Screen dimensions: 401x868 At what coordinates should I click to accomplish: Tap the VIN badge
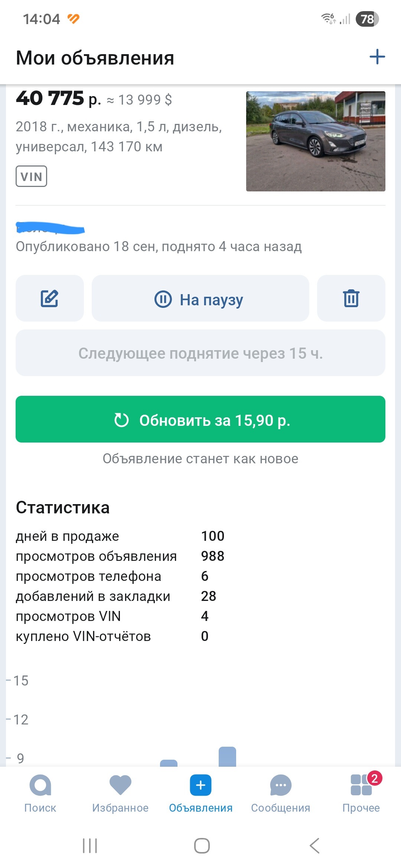click(31, 176)
